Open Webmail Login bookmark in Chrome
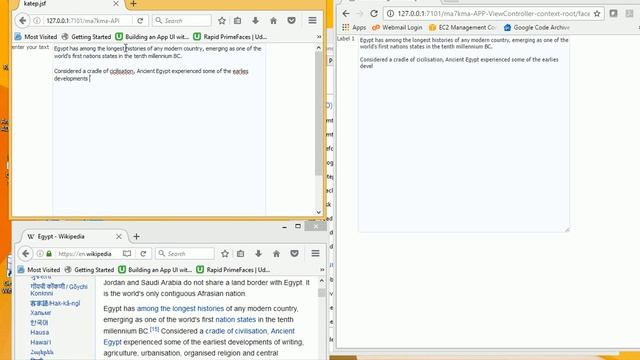640x360 pixels. (397, 27)
